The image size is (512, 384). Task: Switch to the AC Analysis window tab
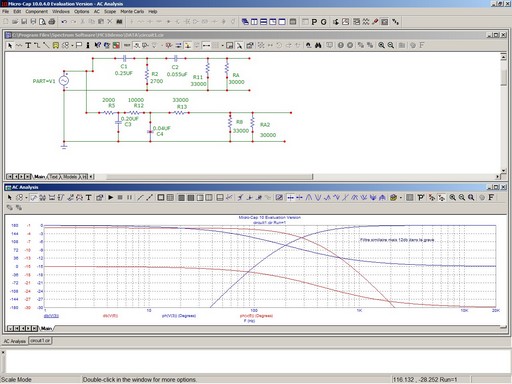pos(14,341)
